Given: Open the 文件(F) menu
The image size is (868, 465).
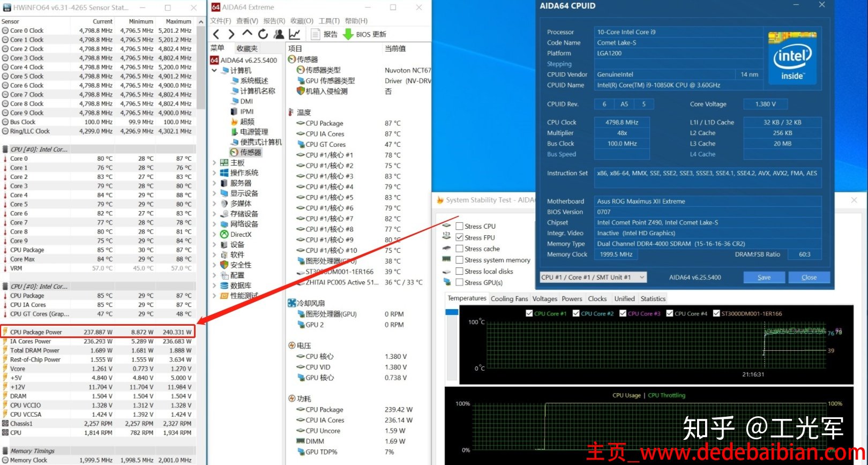Looking at the screenshot, I should 220,21.
